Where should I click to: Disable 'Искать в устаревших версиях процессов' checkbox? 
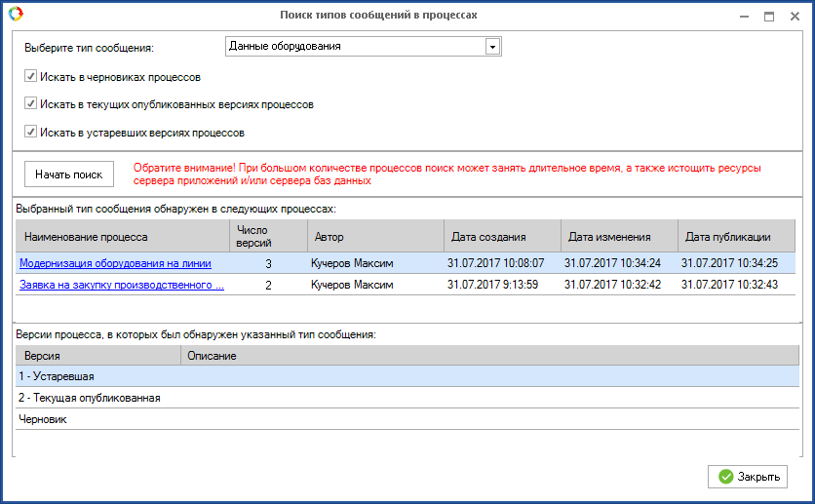coord(31,133)
